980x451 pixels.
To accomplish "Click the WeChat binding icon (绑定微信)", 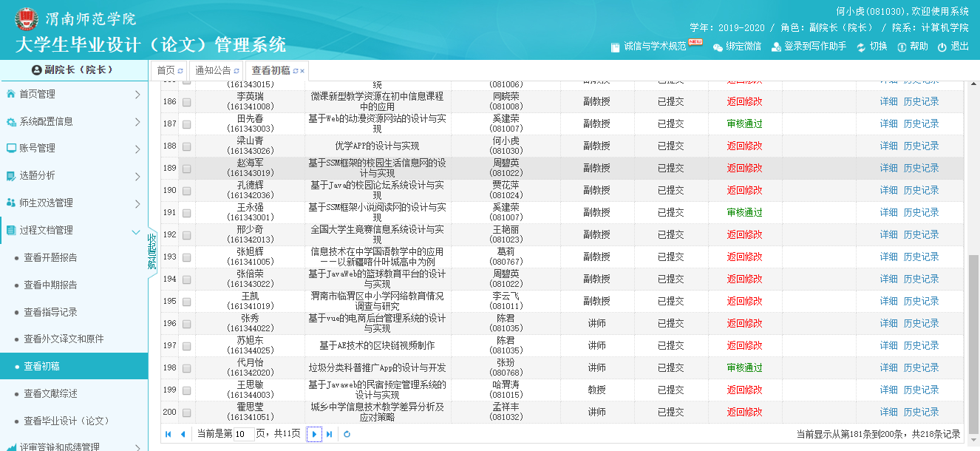I will 718,47.
